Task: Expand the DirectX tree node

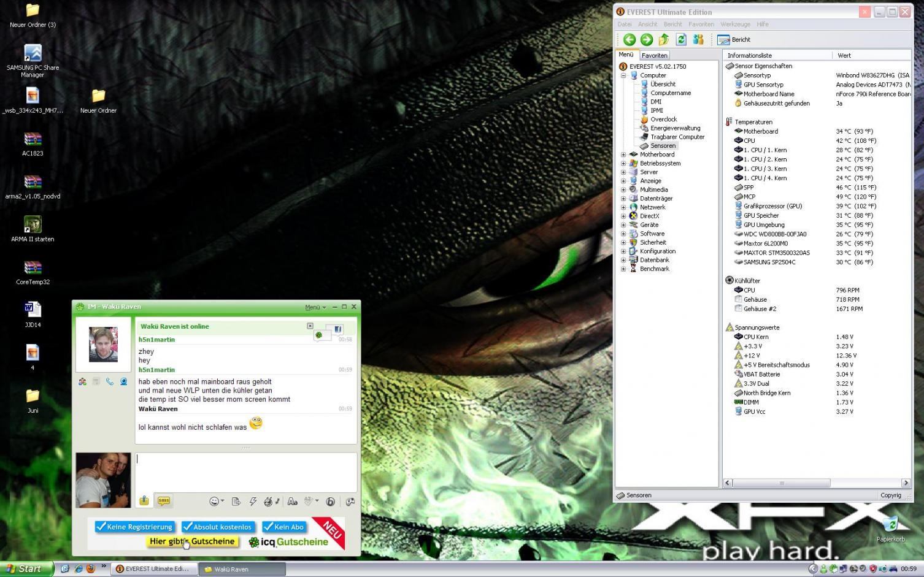Action: 623,216
